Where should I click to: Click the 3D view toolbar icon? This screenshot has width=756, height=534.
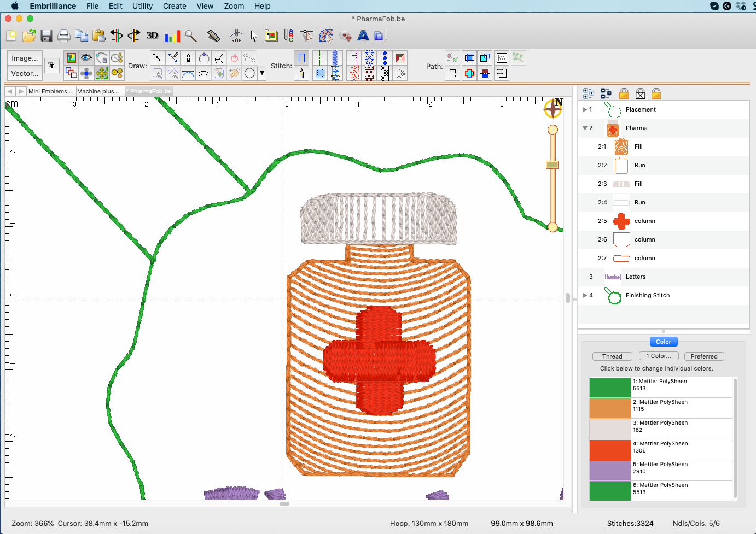click(x=152, y=36)
